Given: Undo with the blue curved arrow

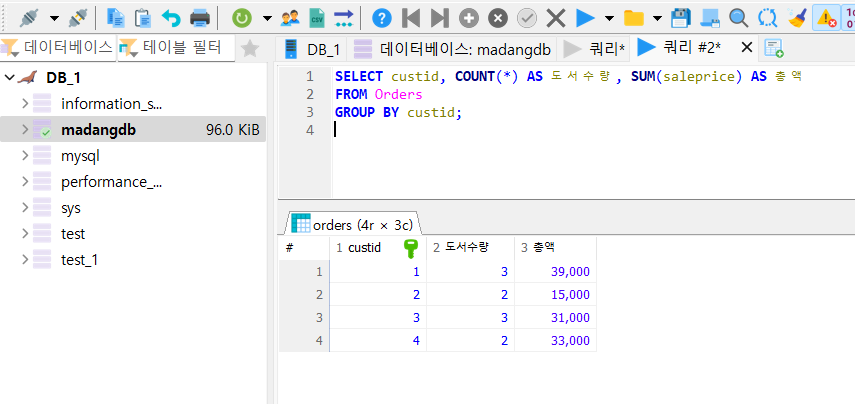Looking at the screenshot, I should point(171,19).
